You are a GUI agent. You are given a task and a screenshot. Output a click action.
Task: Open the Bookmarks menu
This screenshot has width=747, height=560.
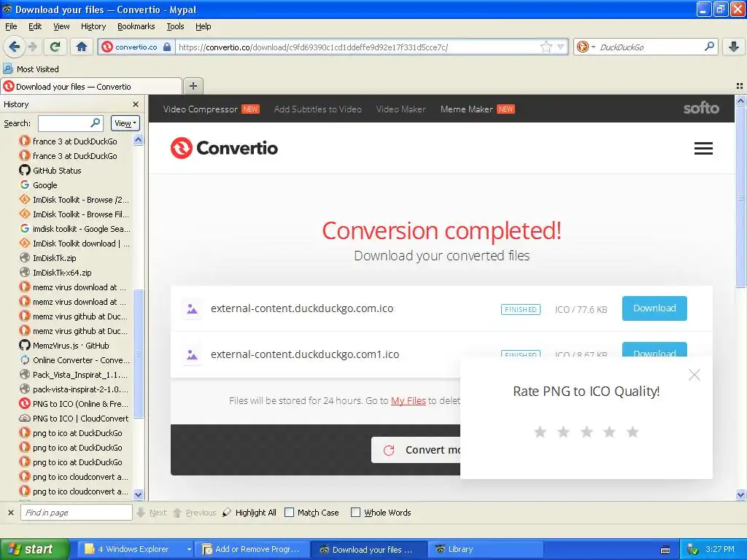pyautogui.click(x=136, y=26)
